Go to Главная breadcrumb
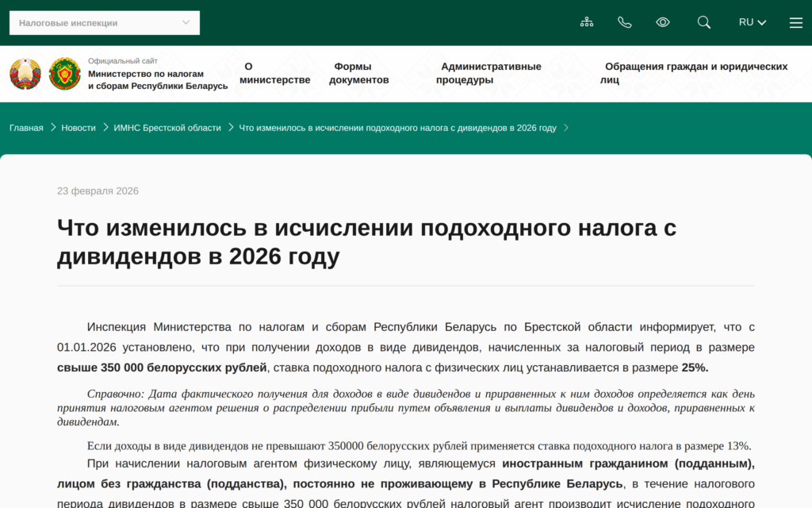 tap(26, 128)
